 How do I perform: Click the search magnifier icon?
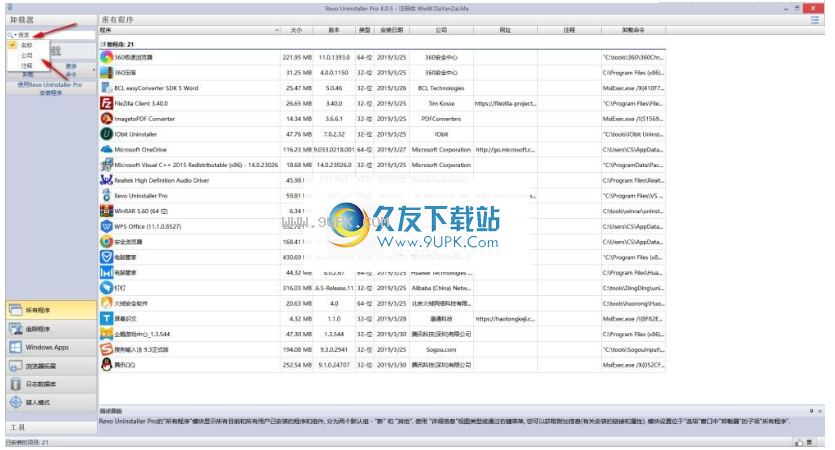10,35
